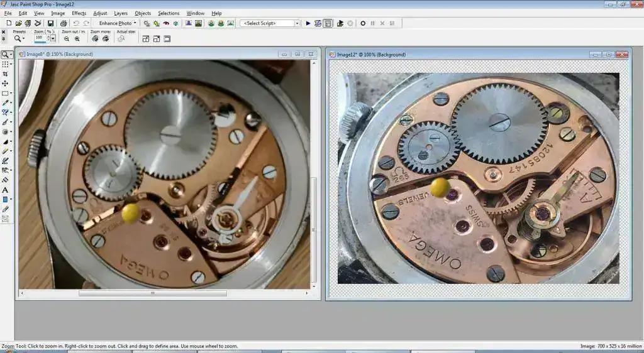Select the Dropper tool
Screen dimensions: 644x353
click(6, 102)
